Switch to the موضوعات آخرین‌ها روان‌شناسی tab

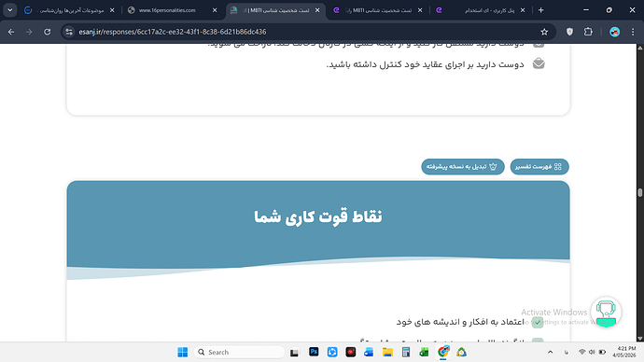pyautogui.click(x=70, y=10)
